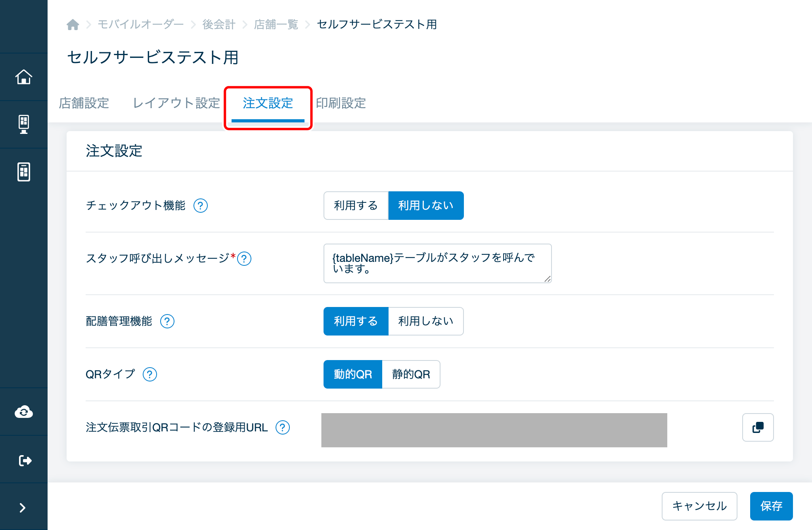This screenshot has height=530, width=812.
Task: Go to 店舗一覧 in the breadcrumb
Action: (x=276, y=25)
